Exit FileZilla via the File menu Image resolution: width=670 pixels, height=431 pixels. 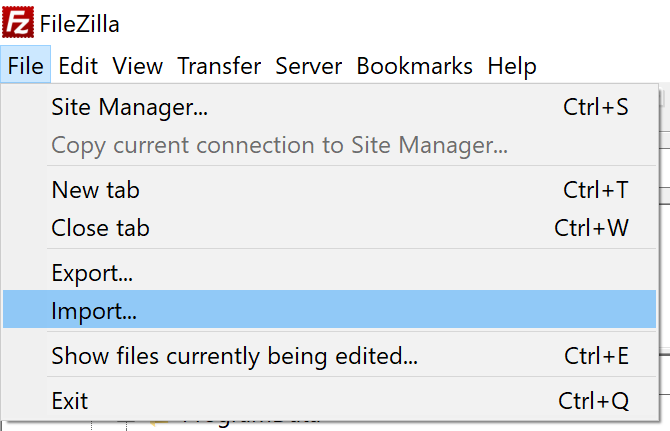[x=329, y=401]
